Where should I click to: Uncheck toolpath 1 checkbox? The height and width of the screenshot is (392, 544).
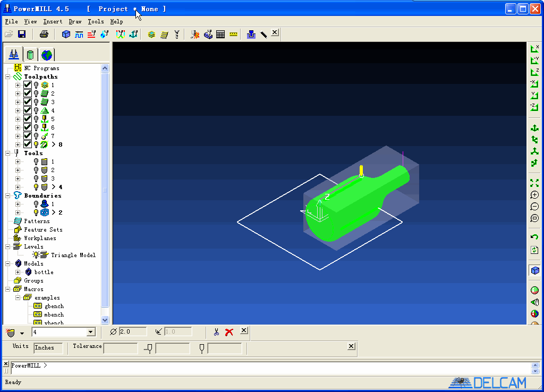click(28, 85)
